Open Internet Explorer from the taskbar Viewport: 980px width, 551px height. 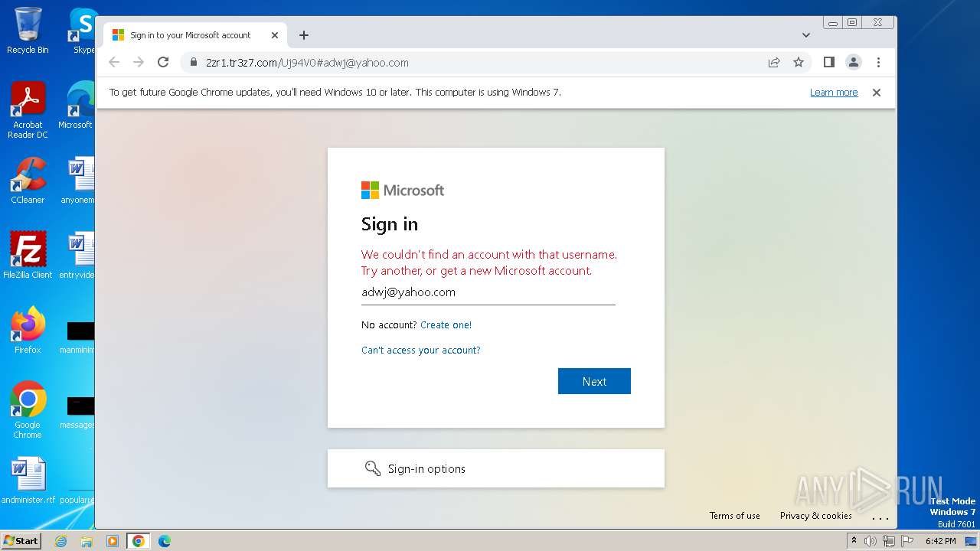coord(61,541)
